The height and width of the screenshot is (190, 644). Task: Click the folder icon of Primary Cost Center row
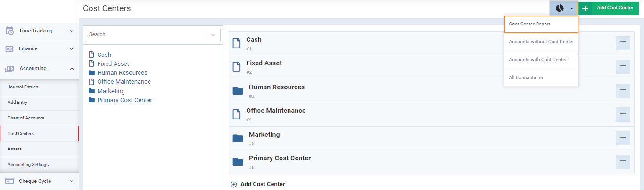[x=238, y=162]
